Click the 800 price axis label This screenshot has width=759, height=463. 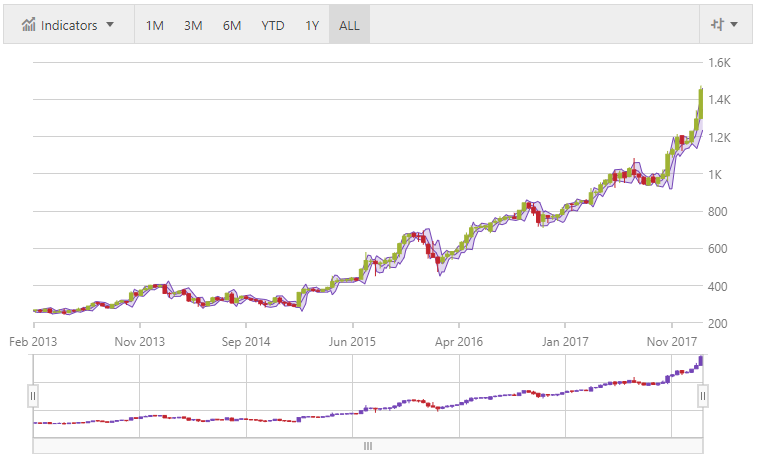pyautogui.click(x=717, y=211)
